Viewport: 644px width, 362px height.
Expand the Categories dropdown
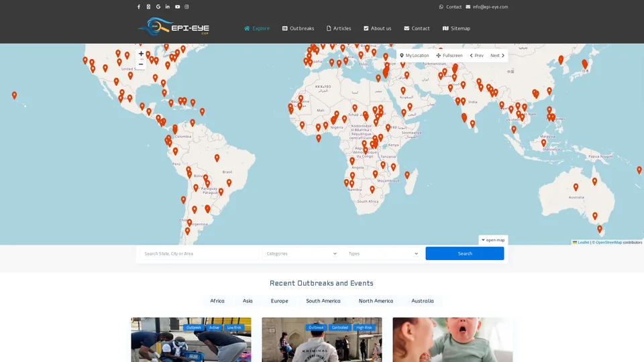click(301, 253)
